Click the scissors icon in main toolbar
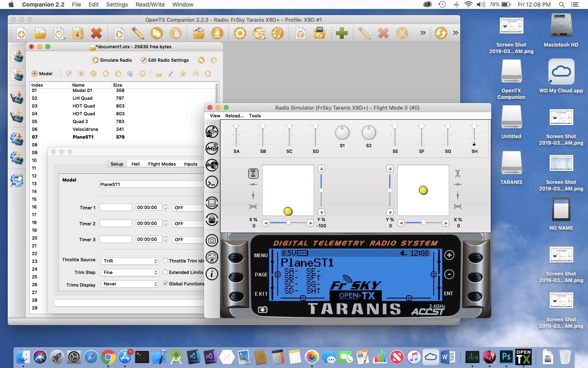This screenshot has height=368, width=588. point(402,33)
